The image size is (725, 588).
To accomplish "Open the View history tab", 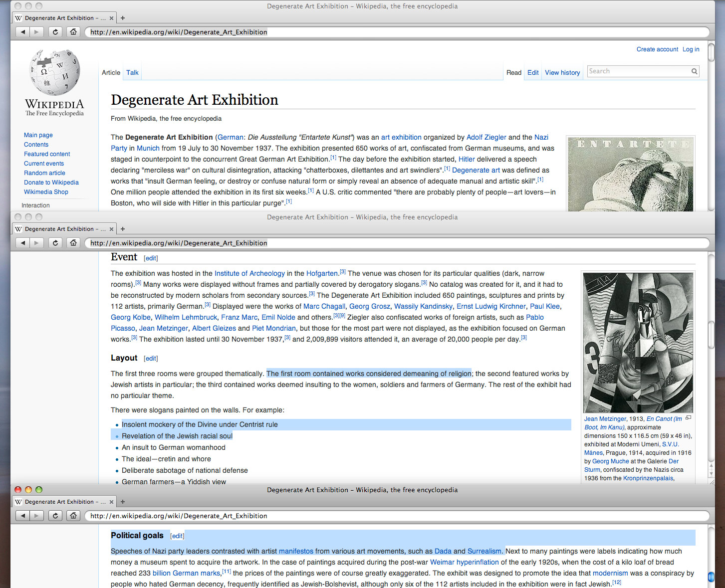I will pos(562,72).
